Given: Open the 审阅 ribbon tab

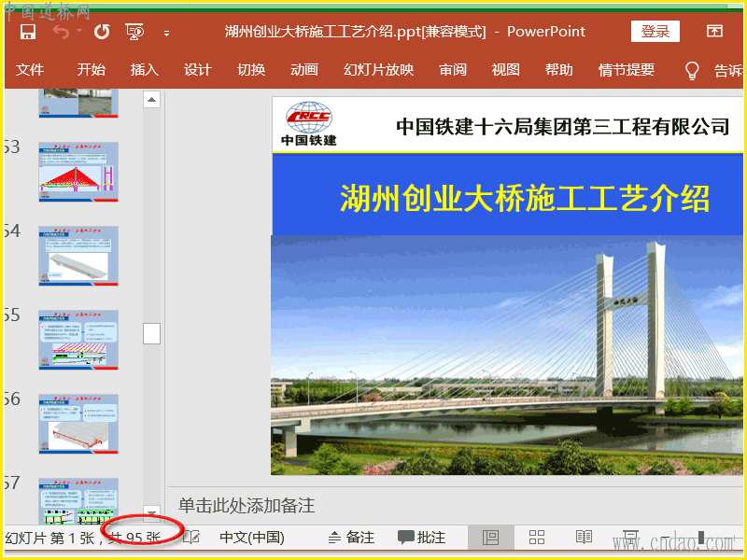Looking at the screenshot, I should (453, 70).
